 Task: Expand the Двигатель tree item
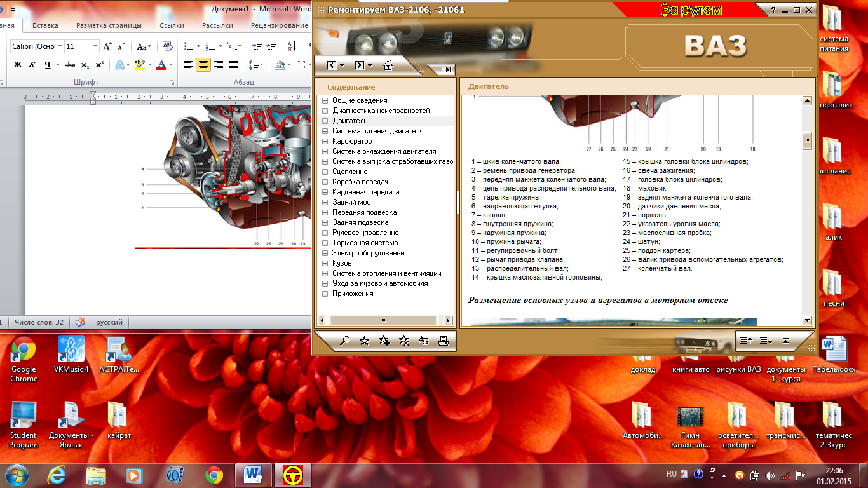pos(325,121)
